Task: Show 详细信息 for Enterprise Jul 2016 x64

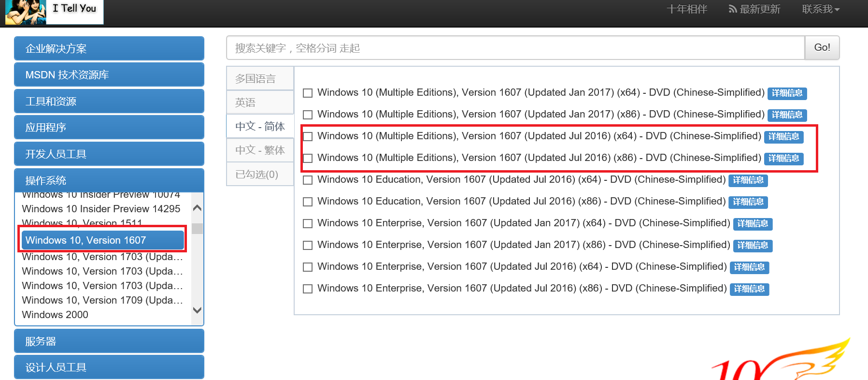Action: (750, 267)
